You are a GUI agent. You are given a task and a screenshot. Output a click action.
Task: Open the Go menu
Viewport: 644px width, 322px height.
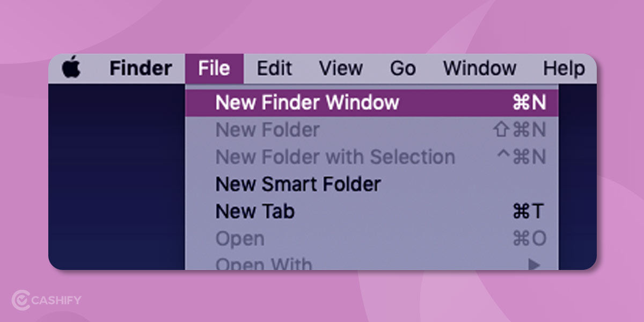[403, 68]
